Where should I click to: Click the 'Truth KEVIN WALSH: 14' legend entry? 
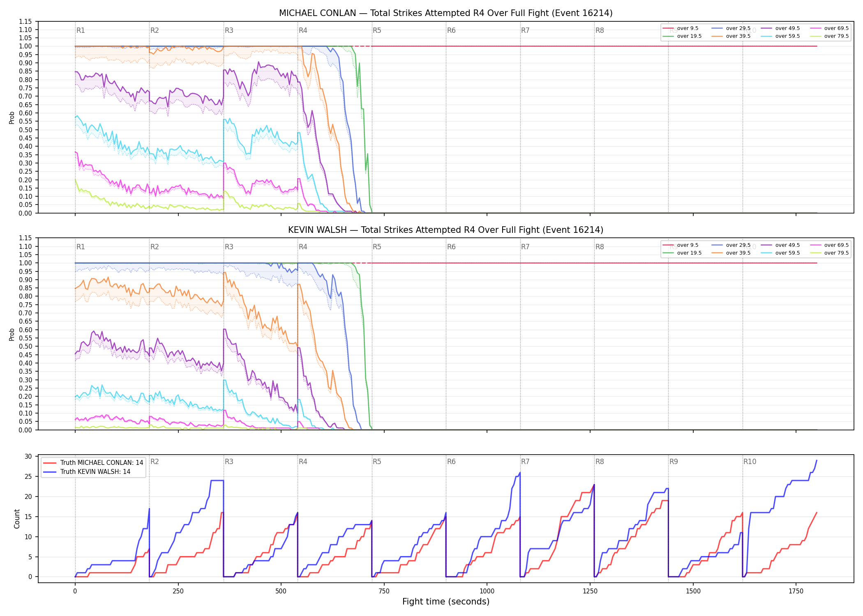click(86, 472)
